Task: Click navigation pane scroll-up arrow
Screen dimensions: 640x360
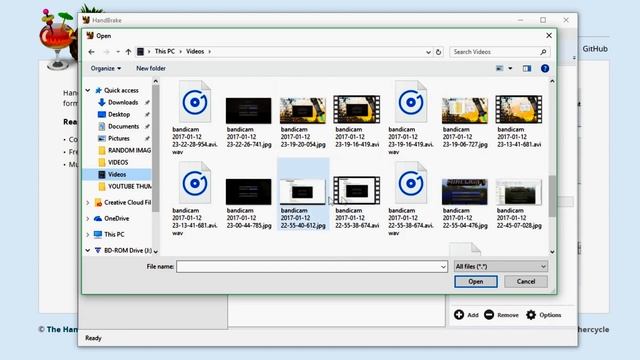Action: coord(156,82)
